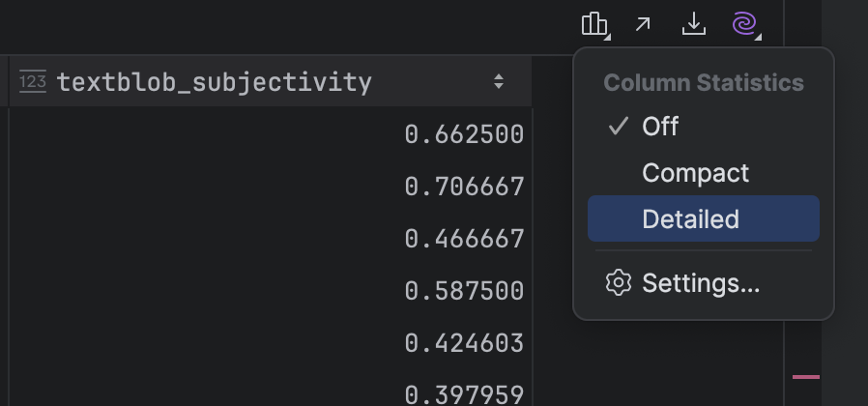Select the cell with value 0.706667
This screenshot has width=868, height=406.
271,187
